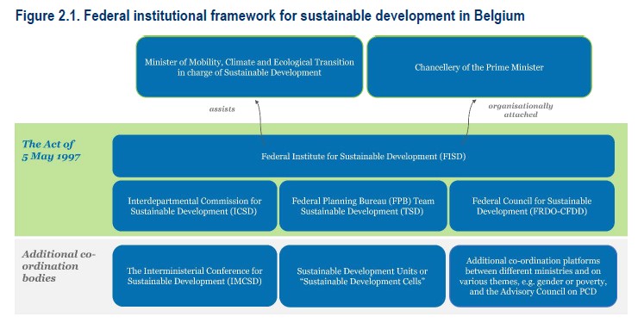Click the 'assists' arrow label
This screenshot has width=644, height=323.
click(x=222, y=109)
